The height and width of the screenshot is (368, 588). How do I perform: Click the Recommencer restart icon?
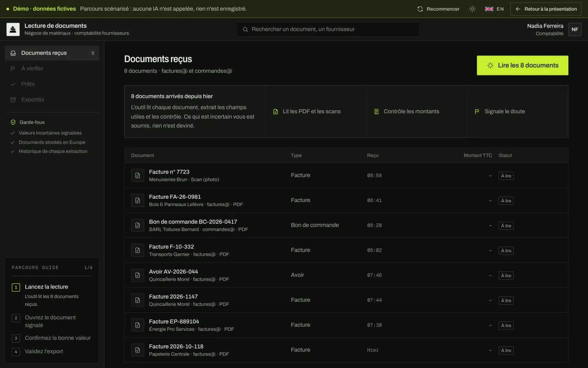pos(420,9)
